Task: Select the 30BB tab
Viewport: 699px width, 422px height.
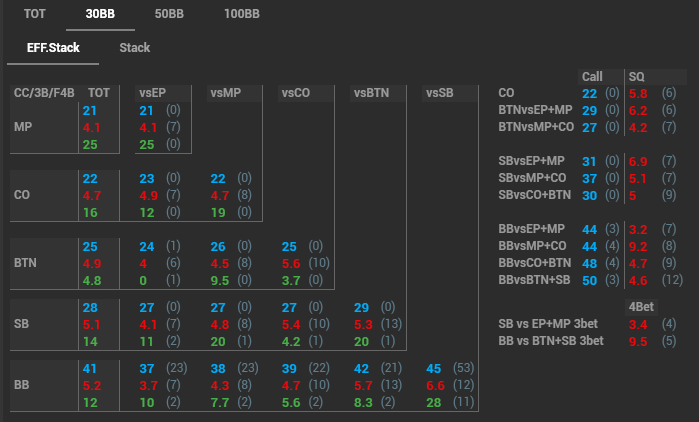Action: (x=100, y=15)
